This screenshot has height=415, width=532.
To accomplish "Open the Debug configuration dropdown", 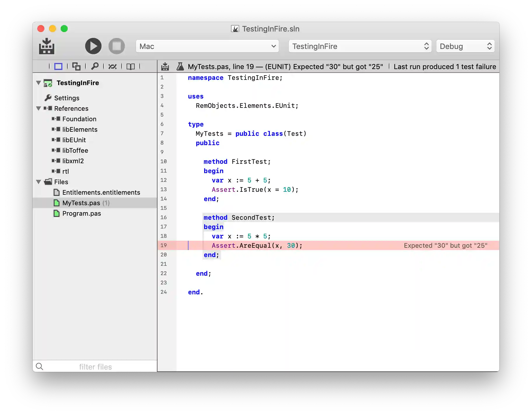I will [x=465, y=46].
